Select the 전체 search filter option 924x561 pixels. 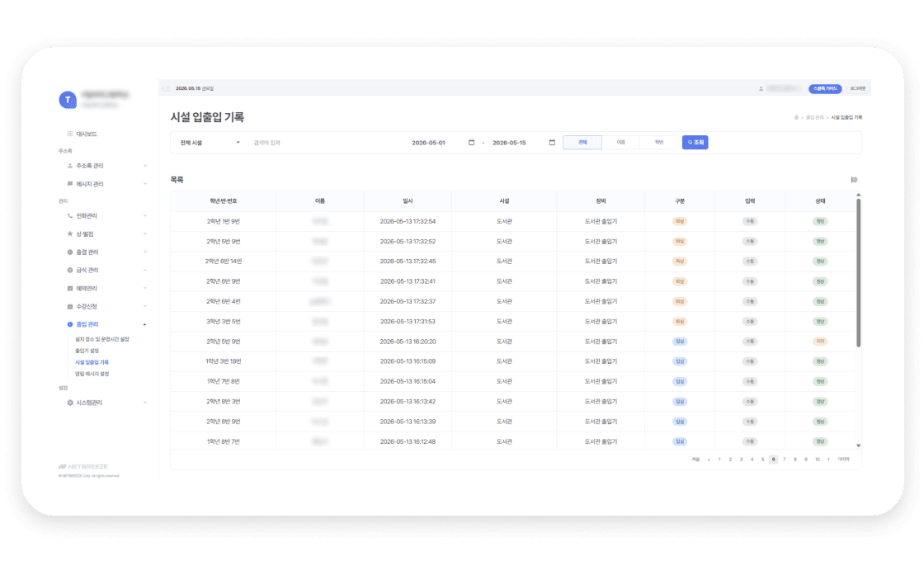pos(582,143)
